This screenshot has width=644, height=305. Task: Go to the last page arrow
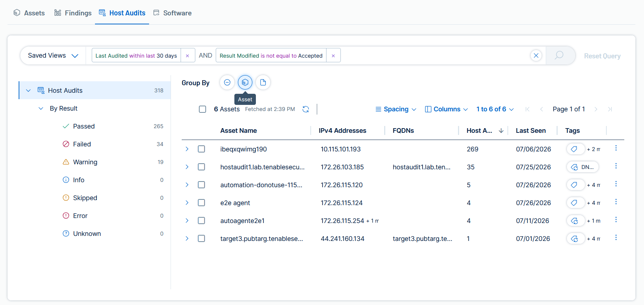pyautogui.click(x=610, y=109)
